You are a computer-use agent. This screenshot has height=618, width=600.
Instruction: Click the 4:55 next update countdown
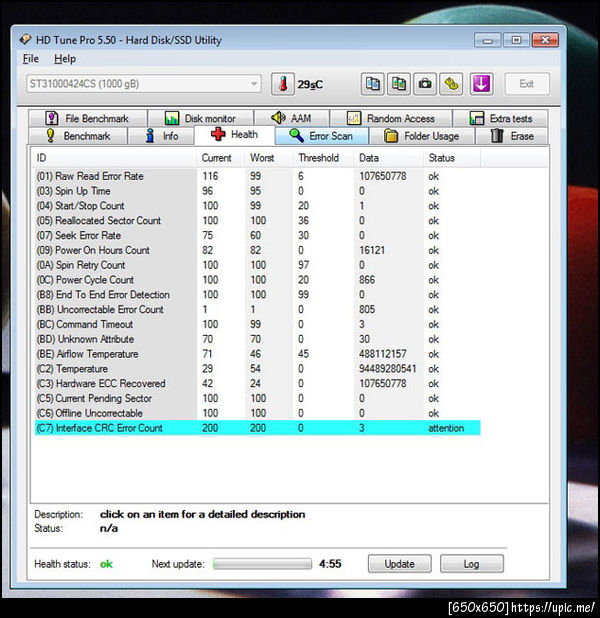(330, 564)
